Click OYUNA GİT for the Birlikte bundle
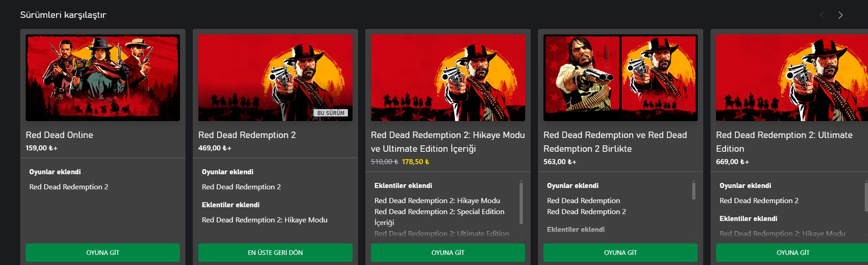 (x=621, y=253)
